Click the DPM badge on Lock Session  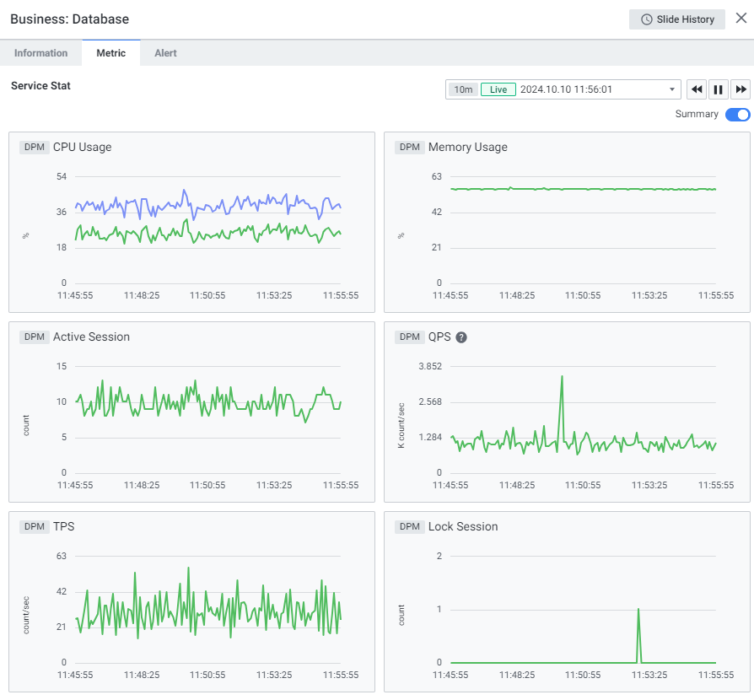click(x=409, y=527)
